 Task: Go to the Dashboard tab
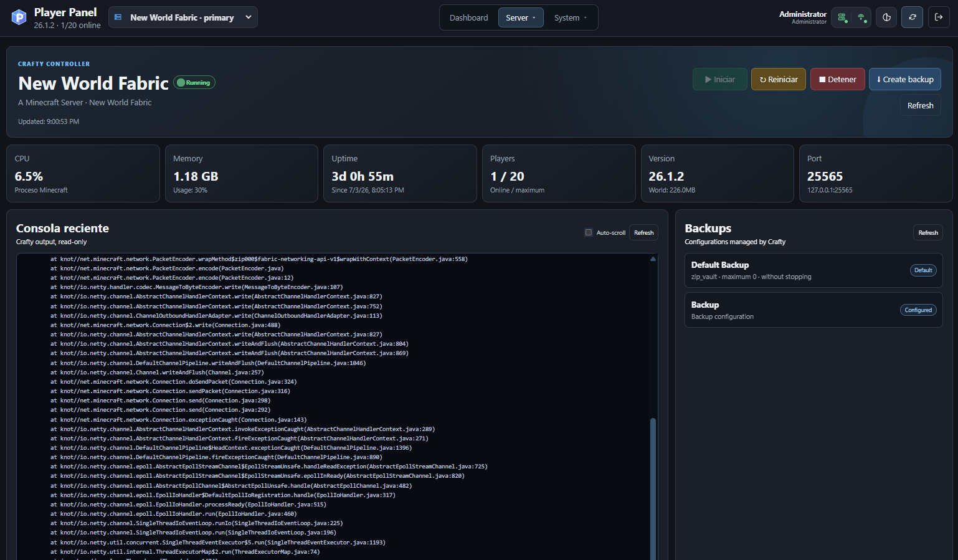(x=469, y=17)
